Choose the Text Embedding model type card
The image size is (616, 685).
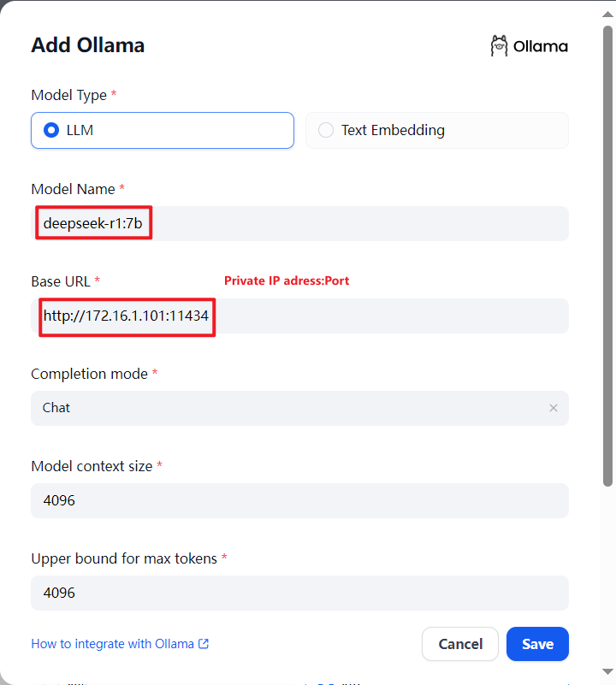437,130
